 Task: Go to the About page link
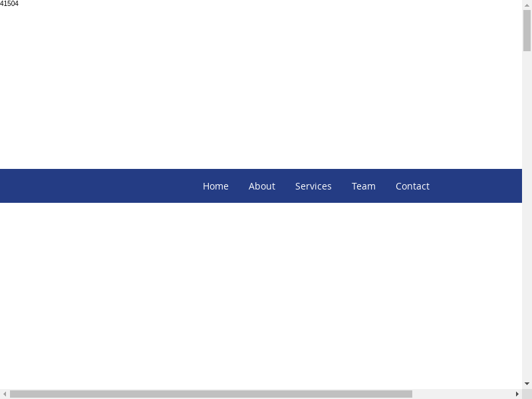261,186
